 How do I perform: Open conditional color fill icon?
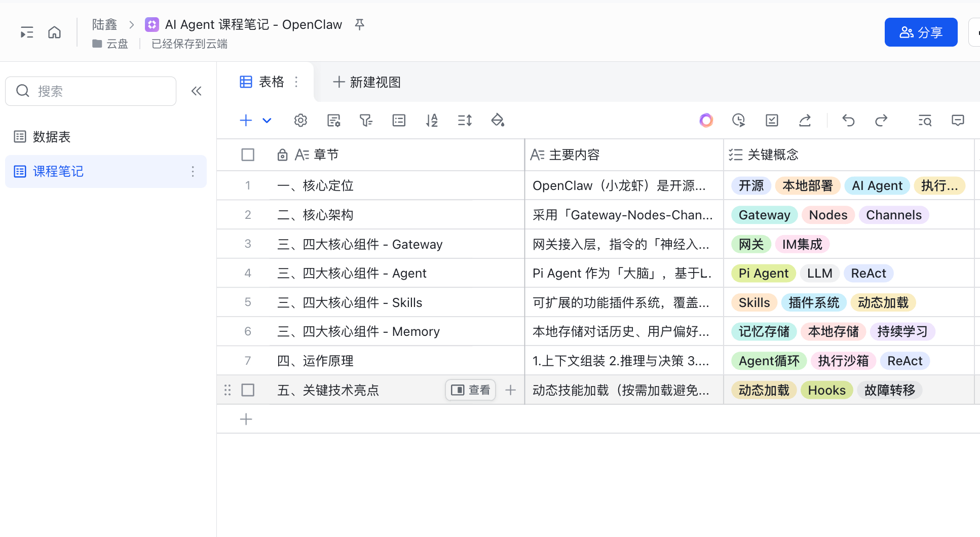498,120
